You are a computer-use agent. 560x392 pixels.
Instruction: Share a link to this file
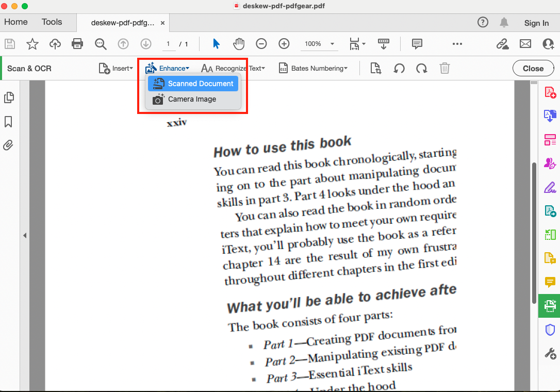(x=502, y=44)
